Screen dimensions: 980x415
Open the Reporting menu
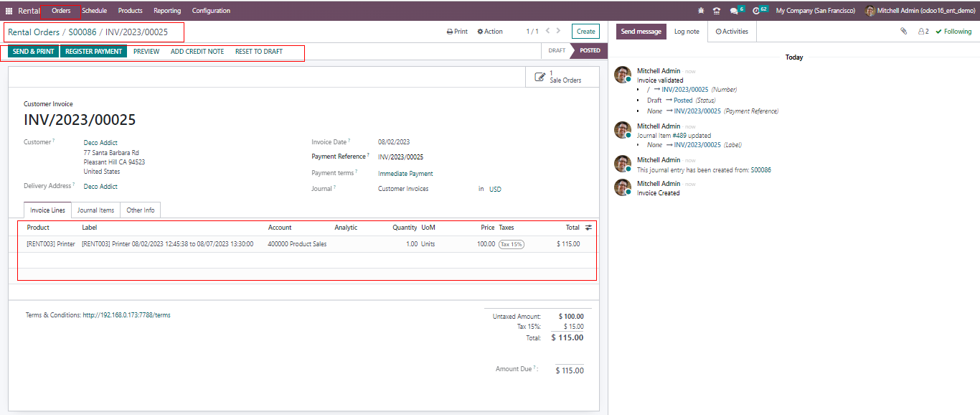167,11
